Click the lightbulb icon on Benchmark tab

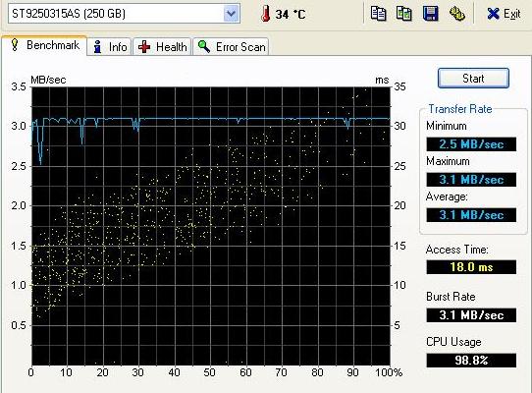coord(15,45)
